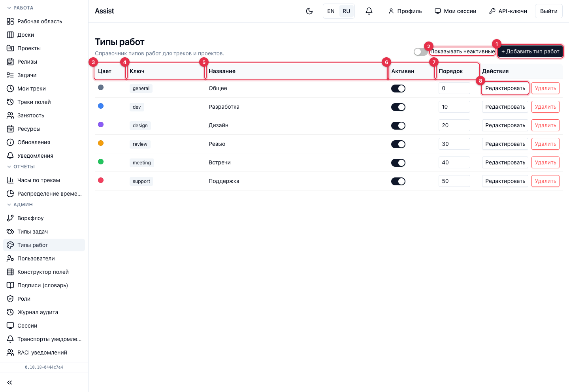The image size is (569, 392).
Task: Click the blue color dot for dev
Action: tap(101, 106)
